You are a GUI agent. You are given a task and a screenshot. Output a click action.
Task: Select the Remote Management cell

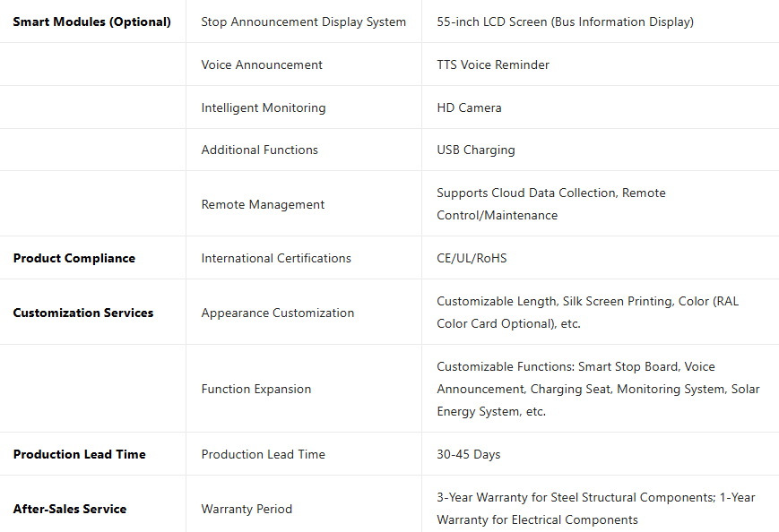[x=263, y=204]
